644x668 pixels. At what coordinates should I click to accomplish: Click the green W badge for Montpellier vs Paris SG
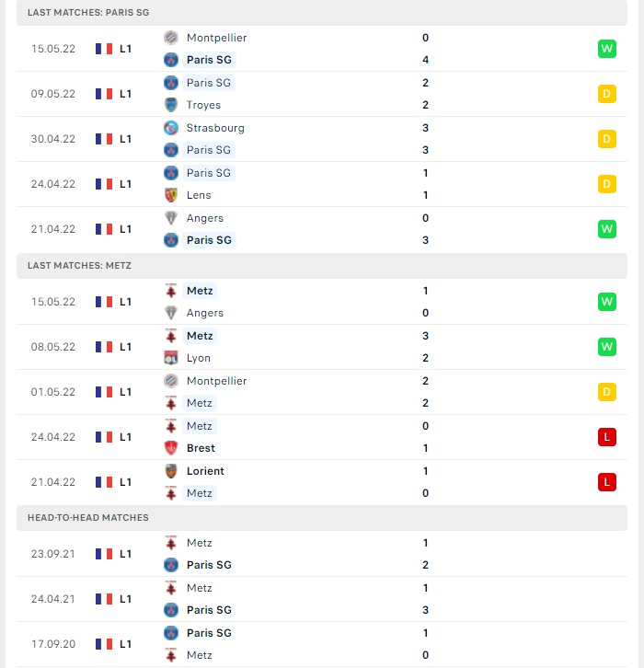pyautogui.click(x=607, y=49)
